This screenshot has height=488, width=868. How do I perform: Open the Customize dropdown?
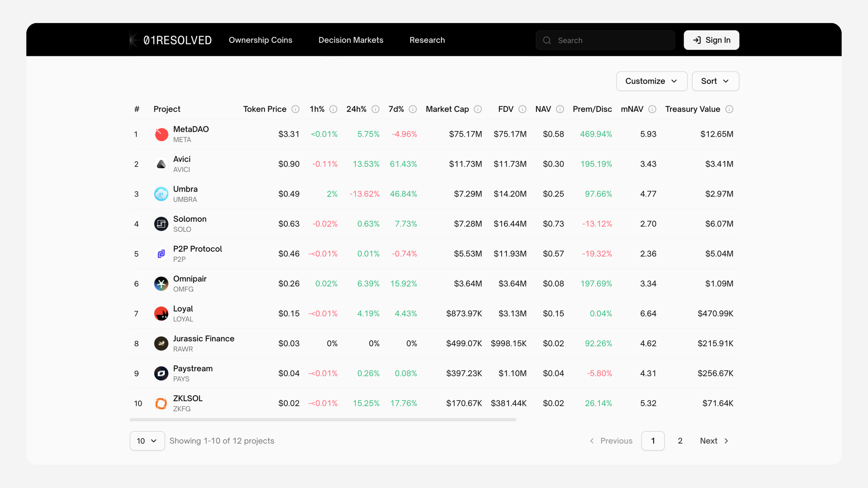[x=651, y=81]
